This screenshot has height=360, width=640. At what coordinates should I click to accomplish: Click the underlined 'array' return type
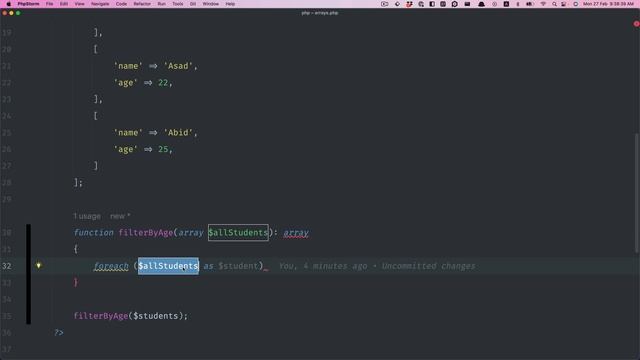click(296, 233)
